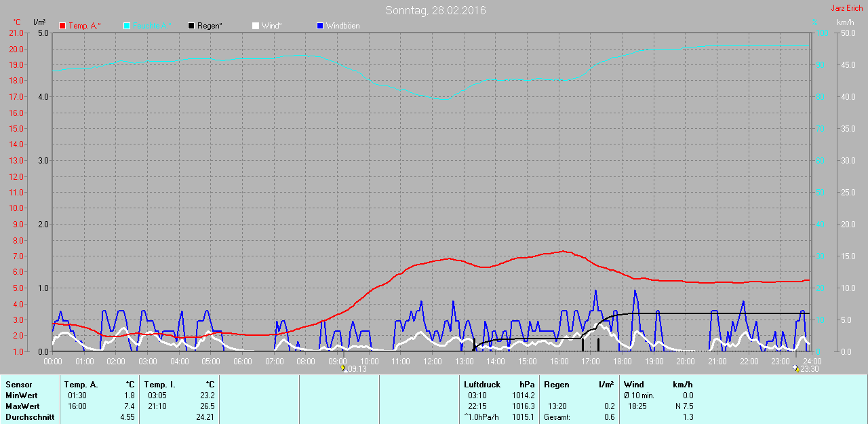Click the '^1.0hPa/h' pressure trend label
The image size is (868, 424).
pos(481,417)
